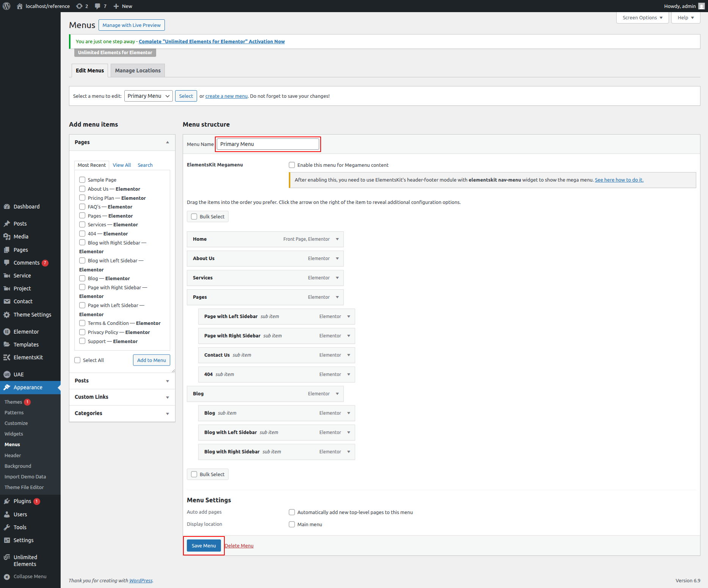Expand the About Us menu item arrow
This screenshot has height=588, width=708.
(337, 259)
